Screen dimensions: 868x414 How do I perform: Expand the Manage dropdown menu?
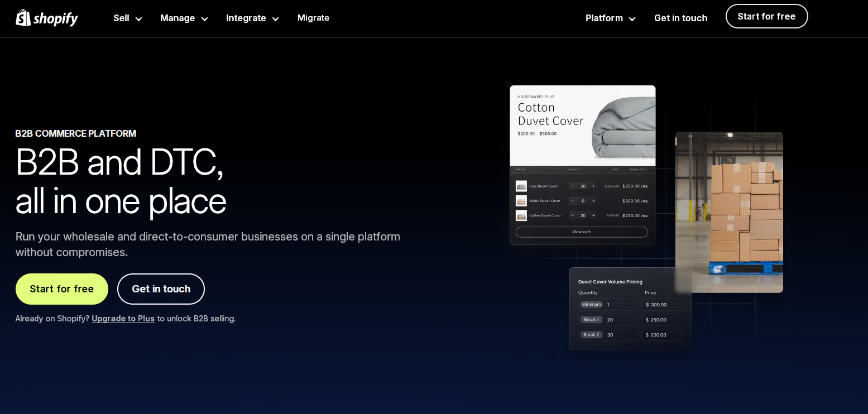pos(184,18)
